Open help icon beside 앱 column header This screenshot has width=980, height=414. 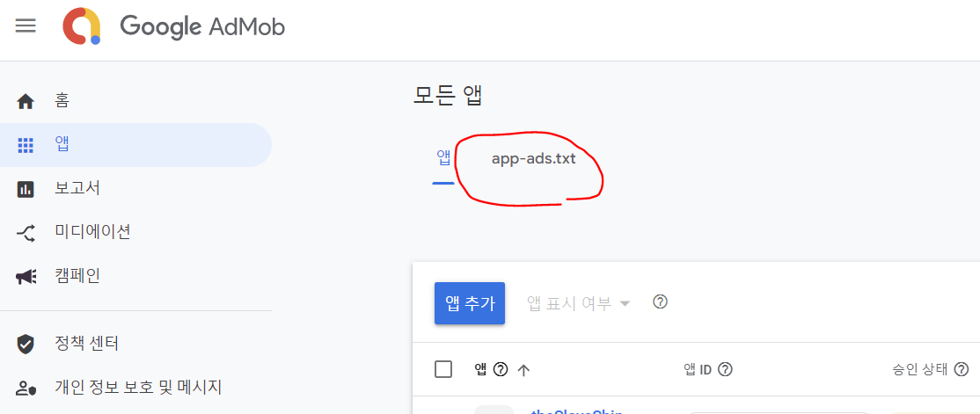pyautogui.click(x=500, y=370)
